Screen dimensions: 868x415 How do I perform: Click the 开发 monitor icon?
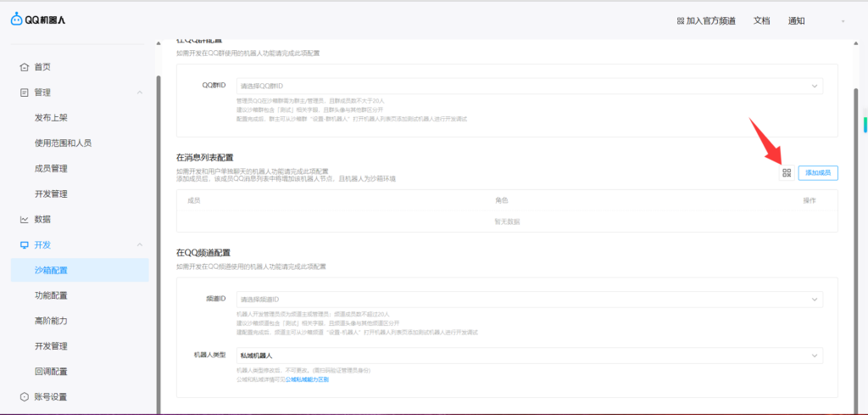(25, 245)
